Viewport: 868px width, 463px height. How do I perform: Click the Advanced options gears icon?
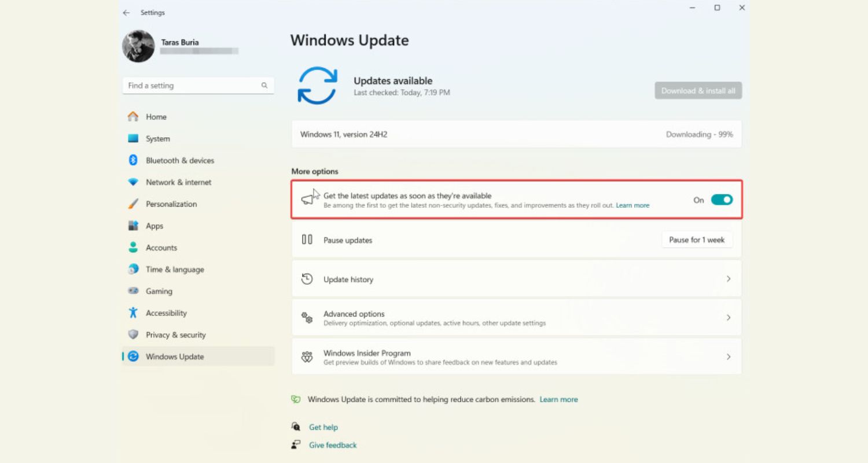pos(307,318)
